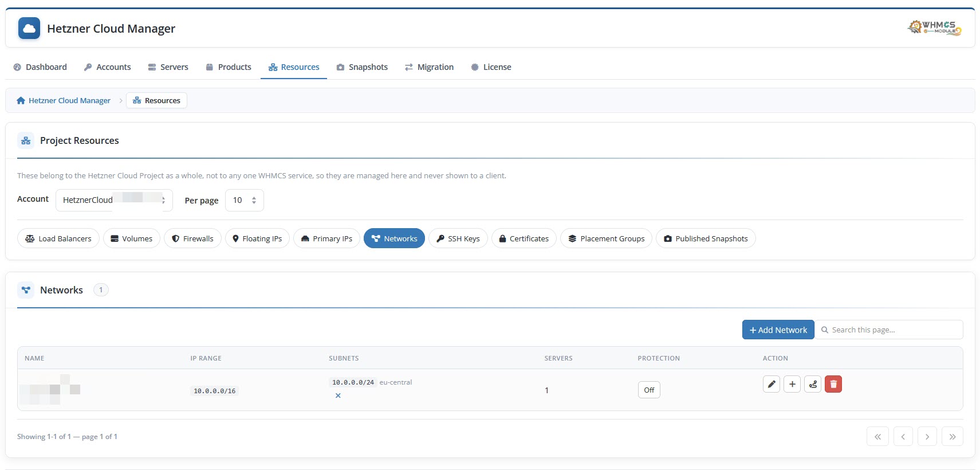Screen dimensions: 980x470
Task: View Primary IPs resources
Action: [x=326, y=238]
